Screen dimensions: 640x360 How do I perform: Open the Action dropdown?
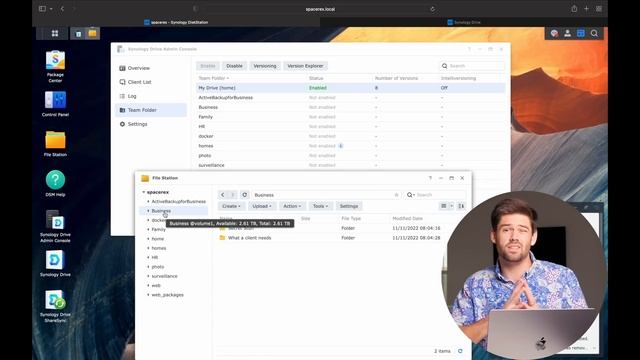(292, 206)
